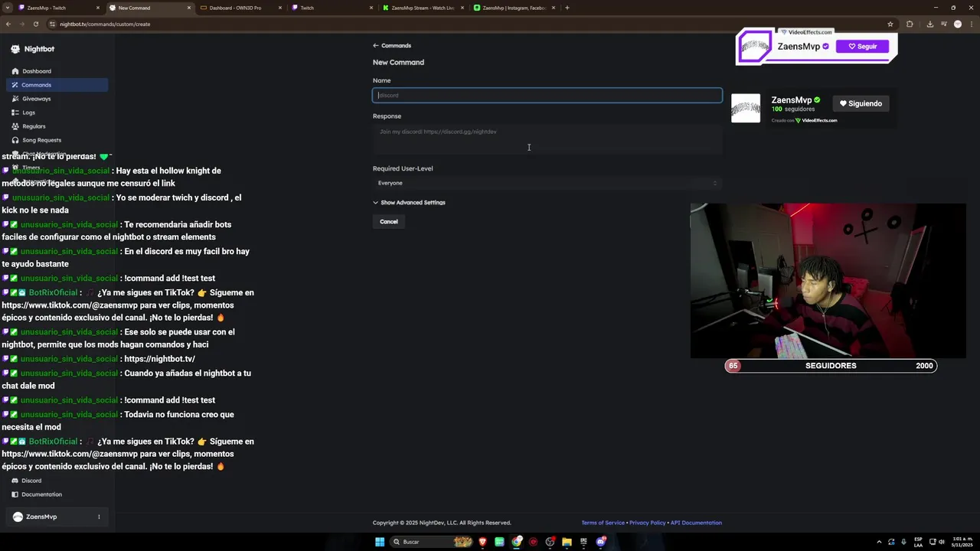Image resolution: width=980 pixels, height=551 pixels.
Task: Switch to ZaensMvp Instagram, Facebook tab
Action: coord(514,8)
